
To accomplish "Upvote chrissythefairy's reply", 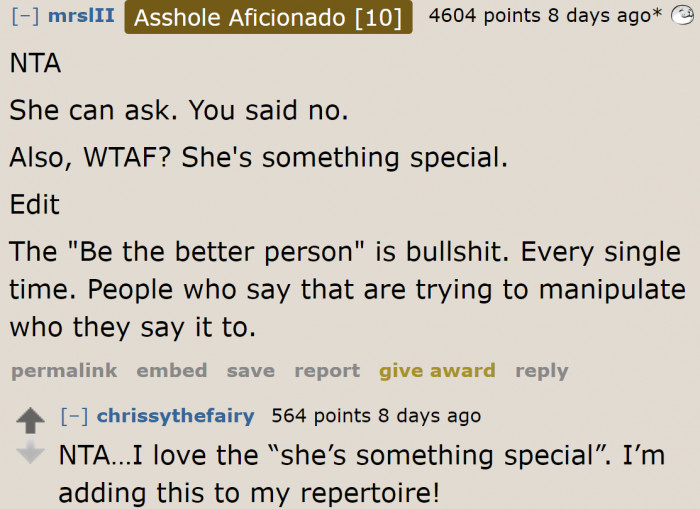I will [x=31, y=421].
